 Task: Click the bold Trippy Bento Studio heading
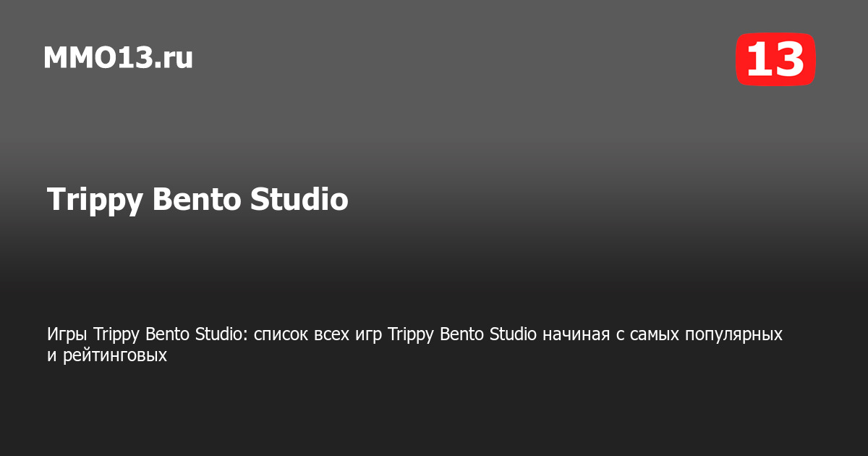(x=197, y=200)
